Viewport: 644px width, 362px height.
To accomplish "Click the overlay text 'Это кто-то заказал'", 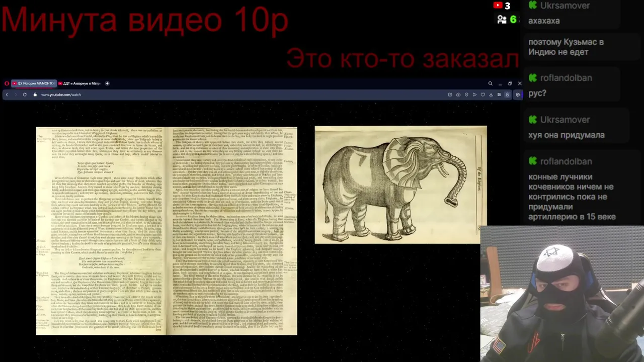I will point(403,59).
